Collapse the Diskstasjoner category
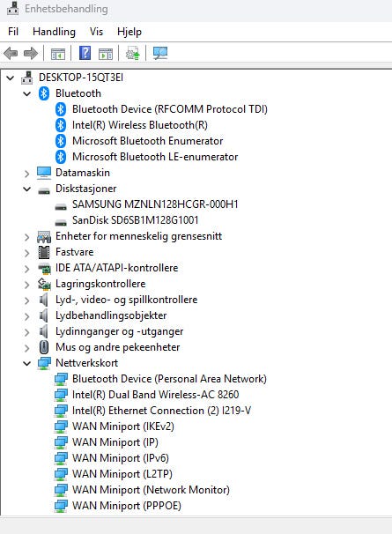The image size is (392, 534). [27, 189]
